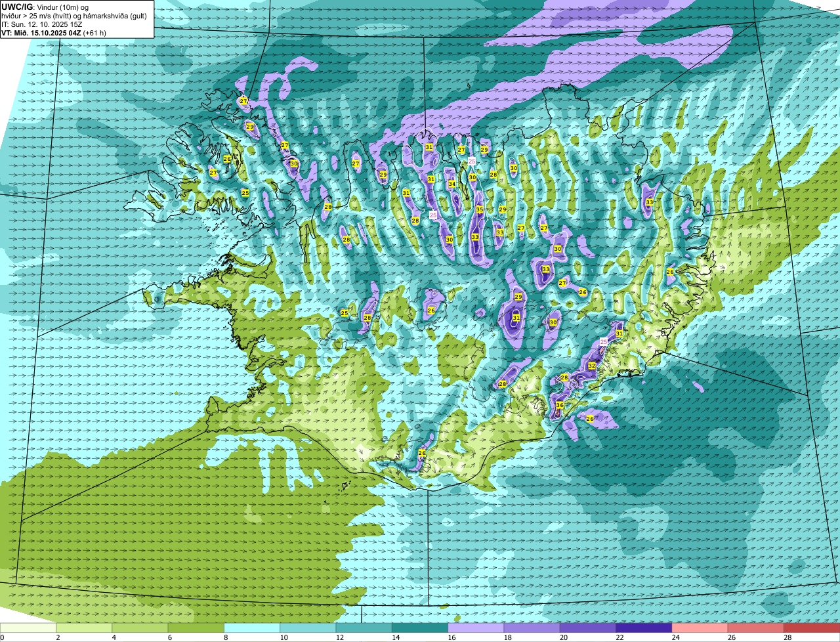Image resolution: width=840 pixels, height=642 pixels.
Task: Click the yellow gust label 36 on the map
Action: (x=560, y=406)
